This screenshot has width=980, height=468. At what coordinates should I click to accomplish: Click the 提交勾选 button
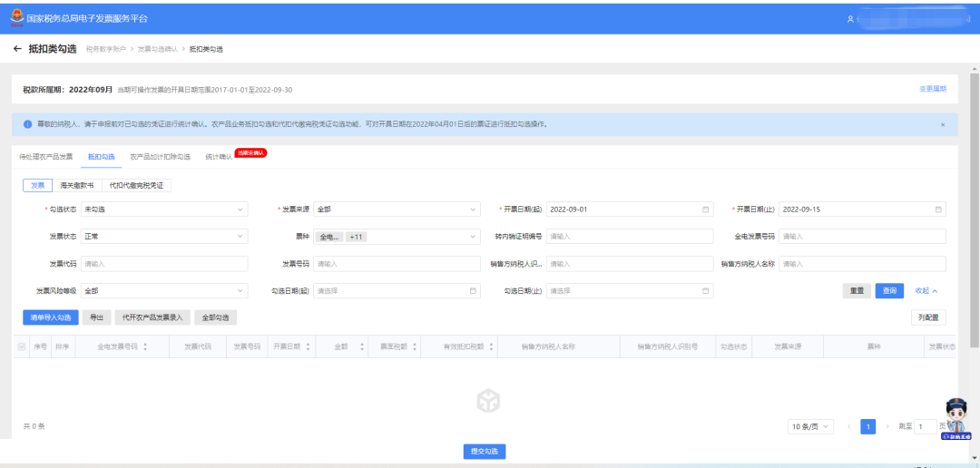pos(483,452)
